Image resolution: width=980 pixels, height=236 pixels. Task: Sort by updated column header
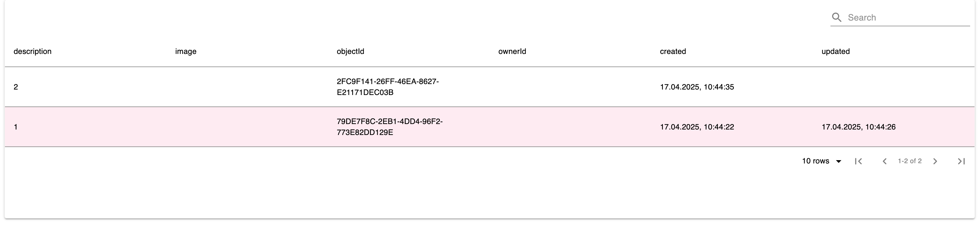pyautogui.click(x=835, y=51)
